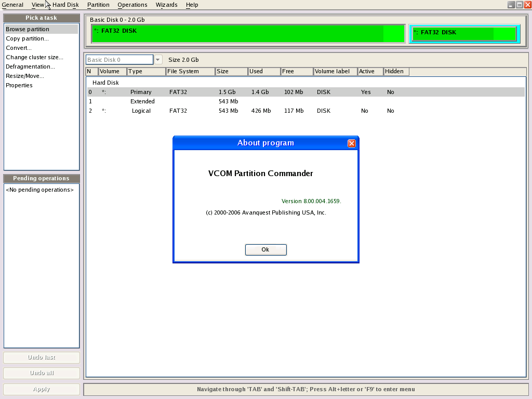Screen dimensions: 532x399
Task: Minimize the main application window
Action: (511, 4)
